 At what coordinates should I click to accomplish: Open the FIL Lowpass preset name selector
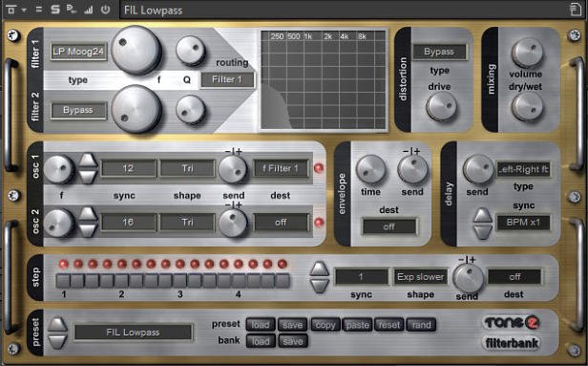[133, 333]
